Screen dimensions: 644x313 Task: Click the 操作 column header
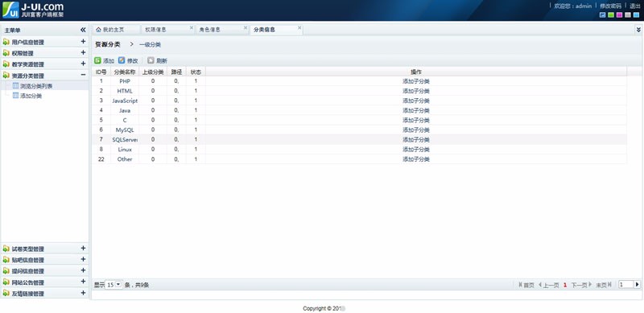[416, 72]
